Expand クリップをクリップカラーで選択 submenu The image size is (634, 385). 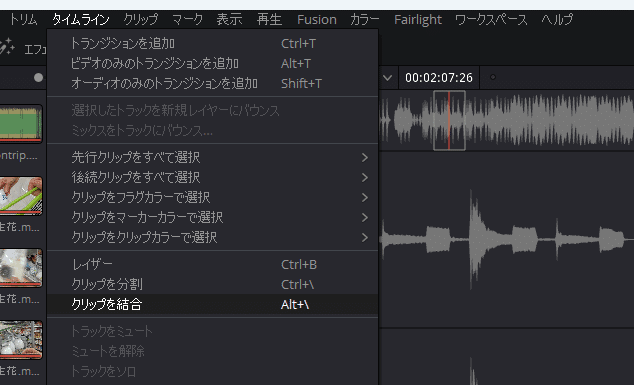pyautogui.click(x=213, y=237)
